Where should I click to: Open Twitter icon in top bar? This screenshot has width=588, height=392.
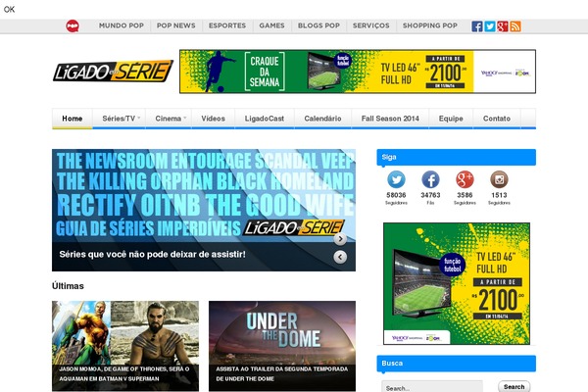click(x=490, y=26)
